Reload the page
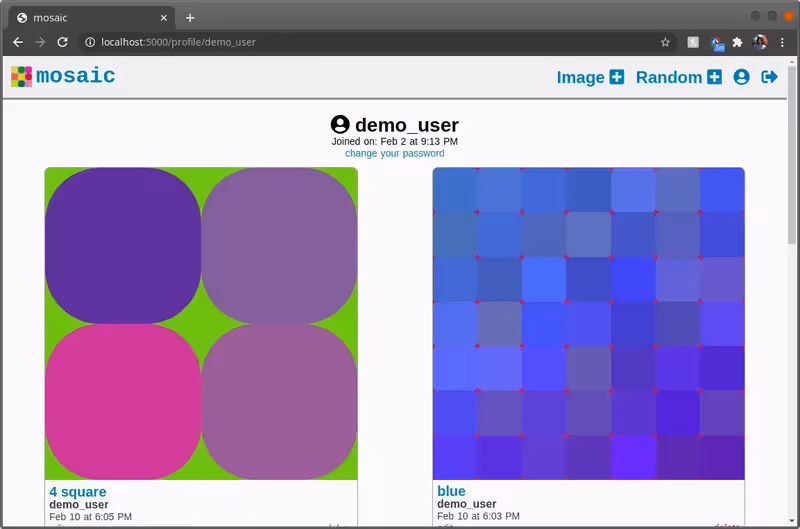The image size is (800, 529). (x=62, y=43)
